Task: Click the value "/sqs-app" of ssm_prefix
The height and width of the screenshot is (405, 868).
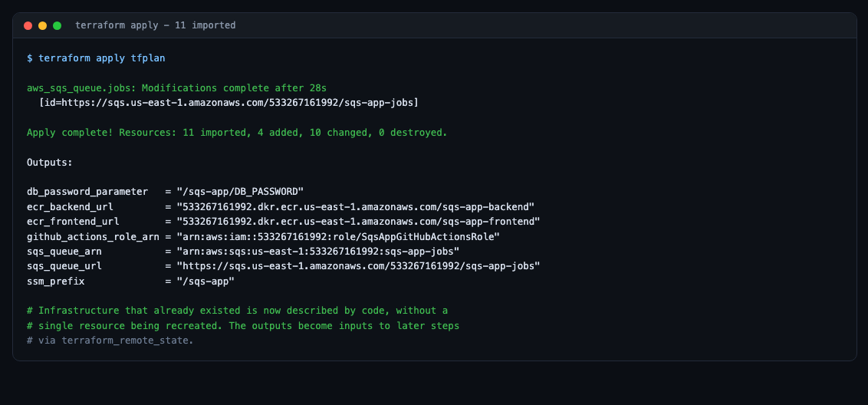Action: click(x=205, y=282)
